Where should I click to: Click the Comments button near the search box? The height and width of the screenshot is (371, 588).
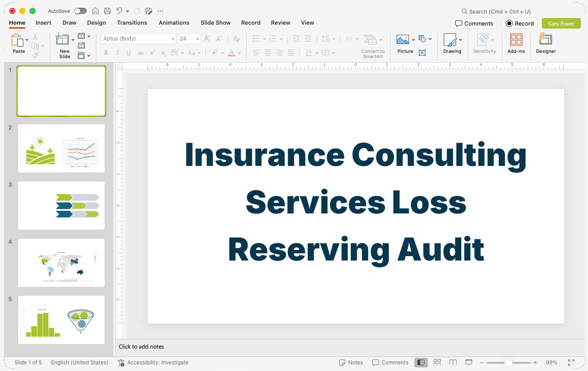pos(474,23)
